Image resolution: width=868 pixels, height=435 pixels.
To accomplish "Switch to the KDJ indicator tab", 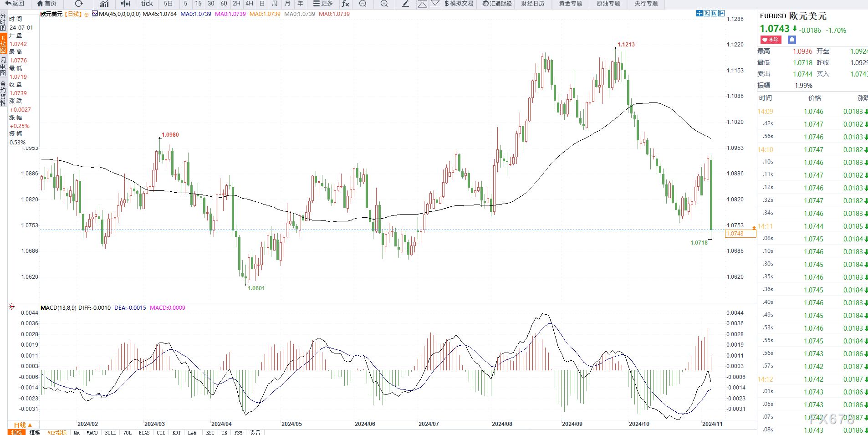I will click(177, 432).
